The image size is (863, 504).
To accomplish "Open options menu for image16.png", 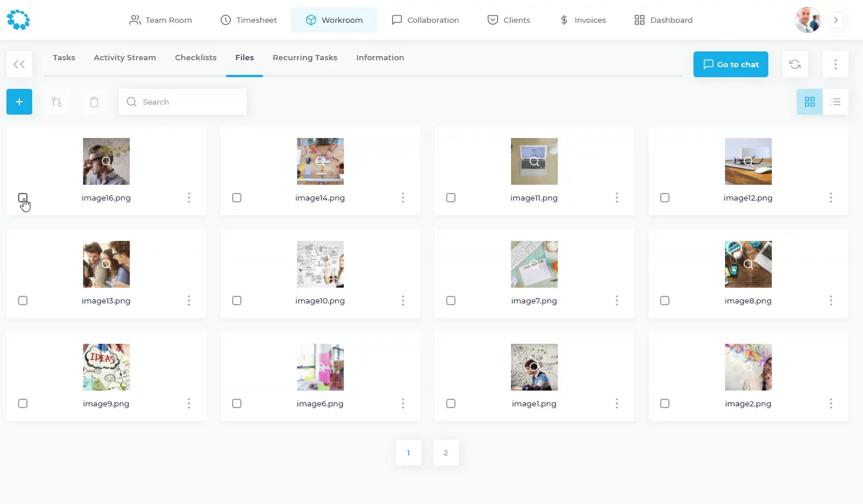I will click(189, 198).
